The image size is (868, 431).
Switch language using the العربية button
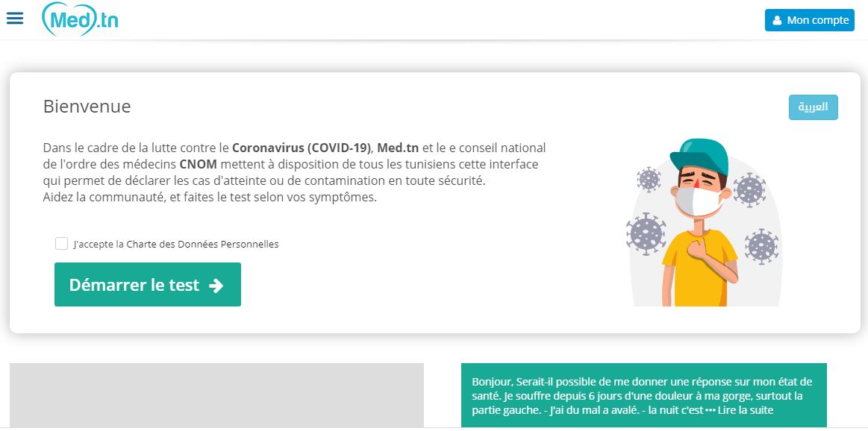pos(813,107)
